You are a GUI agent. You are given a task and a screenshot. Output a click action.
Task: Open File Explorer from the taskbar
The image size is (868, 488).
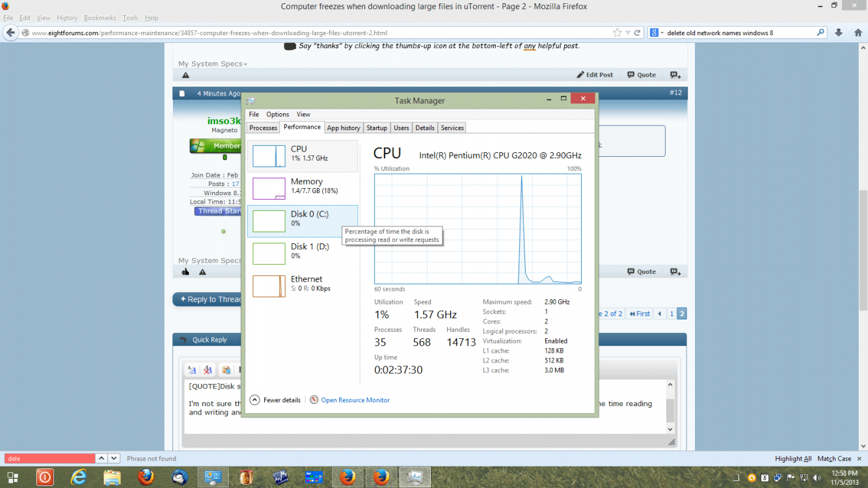pyautogui.click(x=112, y=477)
